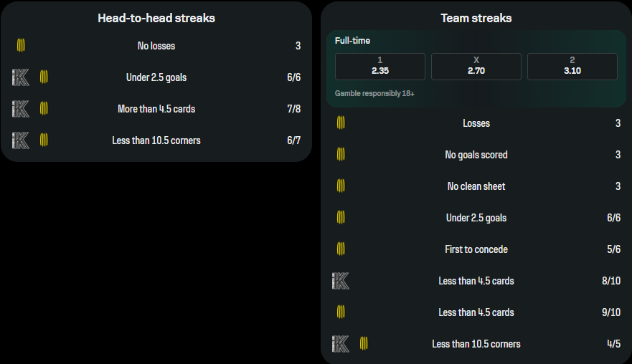Screen dimensions: 632x364
Task: Open the Gamble responsibly 18+ notice
Action: coord(374,94)
